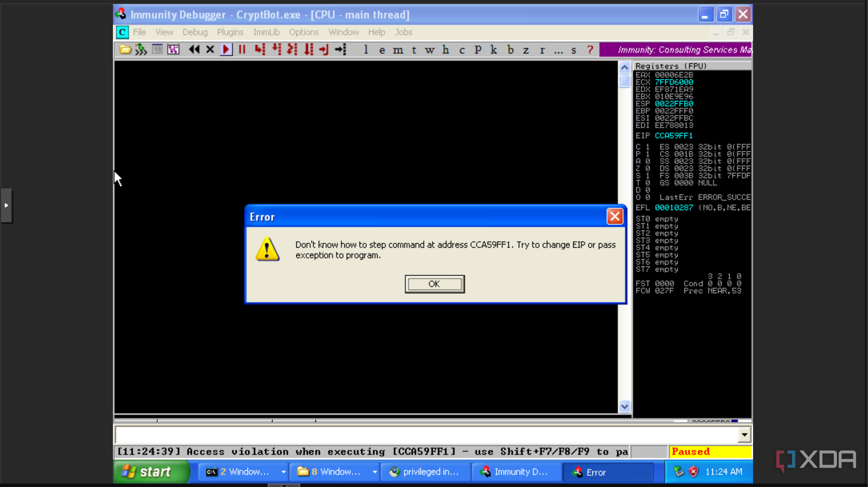The height and width of the screenshot is (487, 868).
Task: Click the Go to address arrow icon
Action: (x=340, y=50)
